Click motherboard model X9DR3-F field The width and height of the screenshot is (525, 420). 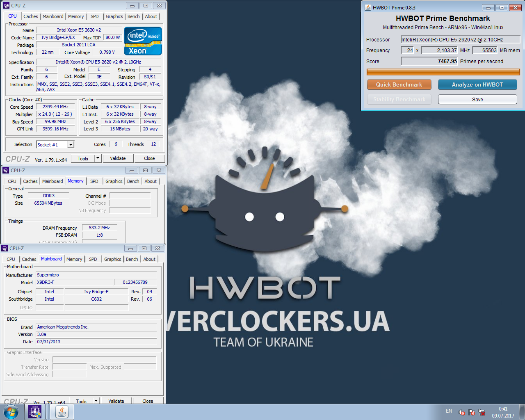click(x=74, y=282)
